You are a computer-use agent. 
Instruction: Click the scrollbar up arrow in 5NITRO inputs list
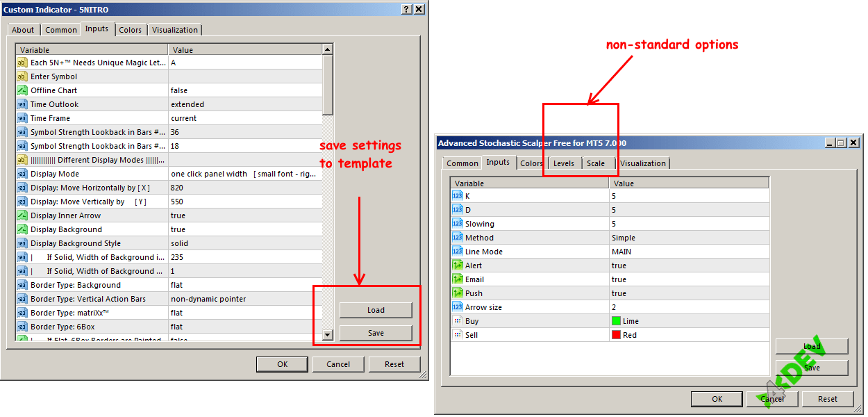328,50
